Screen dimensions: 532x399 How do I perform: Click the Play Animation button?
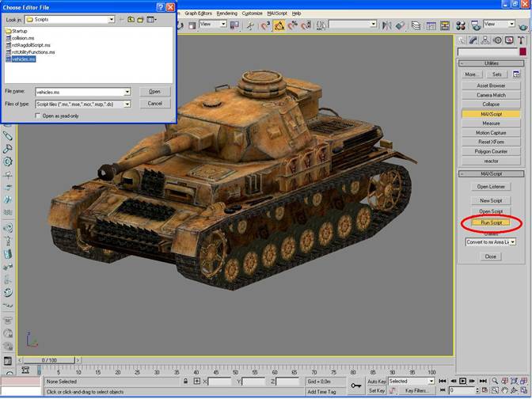click(x=462, y=381)
